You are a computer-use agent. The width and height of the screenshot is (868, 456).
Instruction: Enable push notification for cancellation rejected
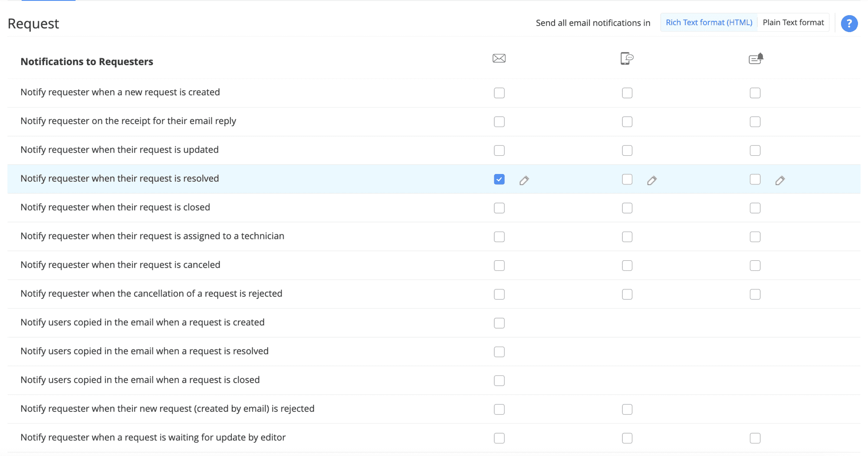click(x=755, y=294)
